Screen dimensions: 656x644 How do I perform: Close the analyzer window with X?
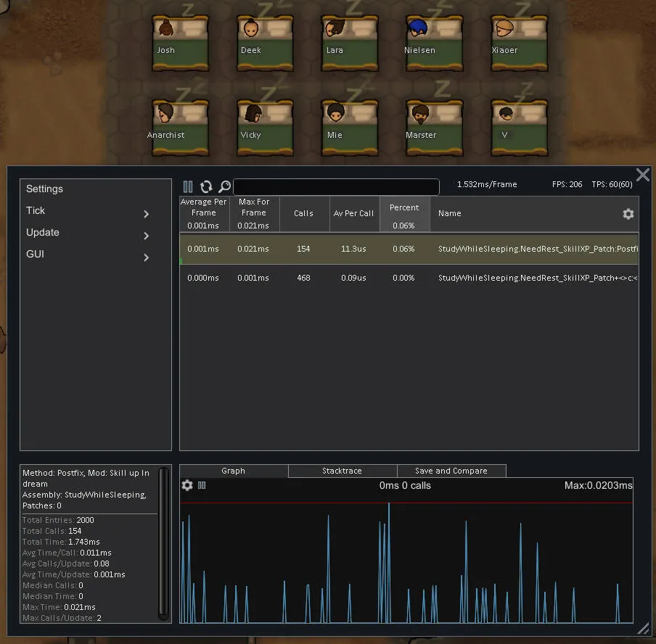tap(642, 175)
